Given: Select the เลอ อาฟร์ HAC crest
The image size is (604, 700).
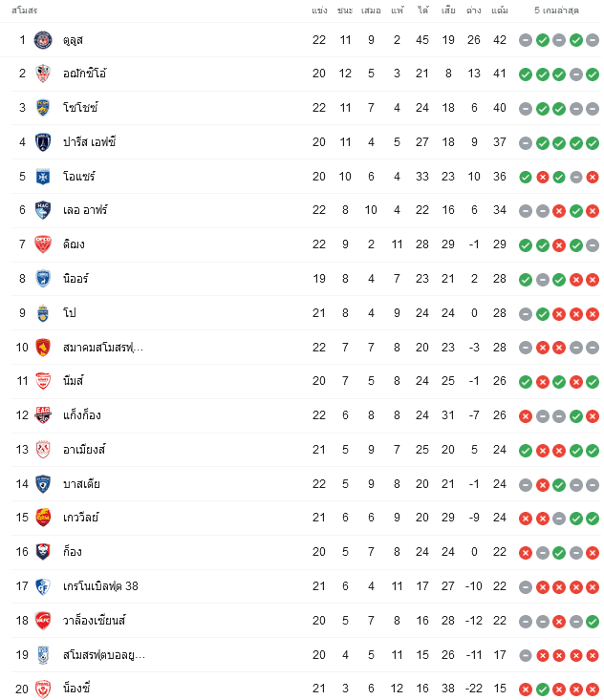Looking at the screenshot, I should (43, 210).
